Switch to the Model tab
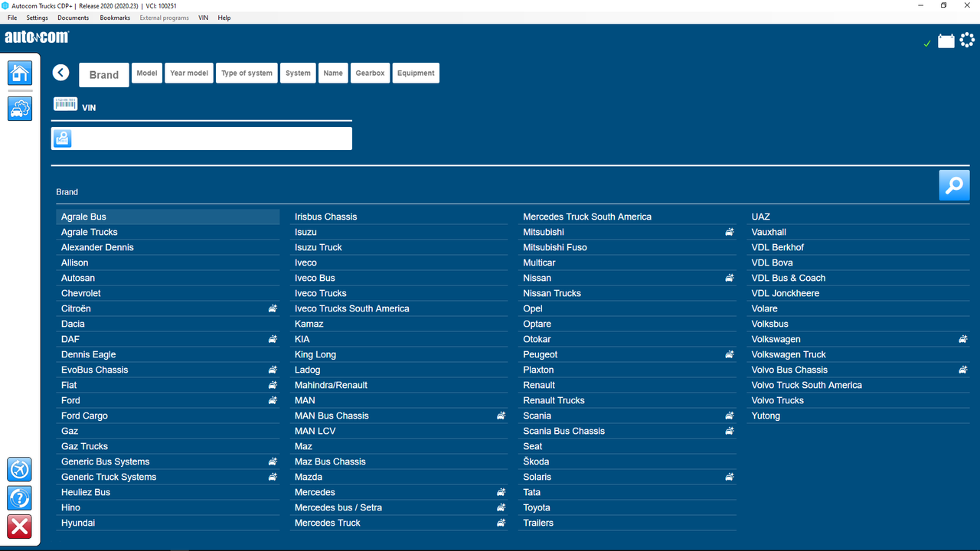 (x=147, y=73)
